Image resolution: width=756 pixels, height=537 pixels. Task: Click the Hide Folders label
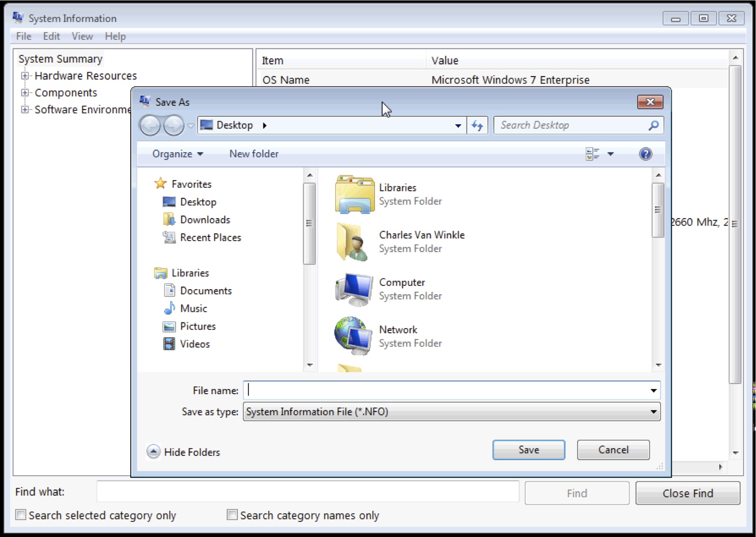[192, 452]
